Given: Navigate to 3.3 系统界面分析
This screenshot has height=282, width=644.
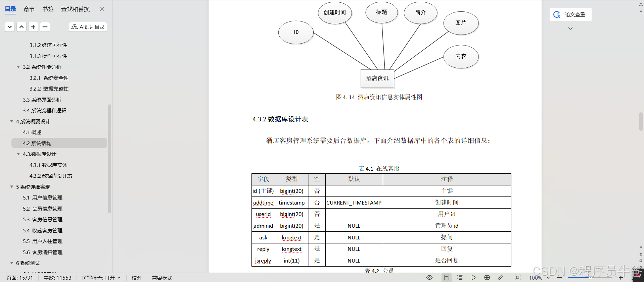Looking at the screenshot, I should [x=42, y=100].
